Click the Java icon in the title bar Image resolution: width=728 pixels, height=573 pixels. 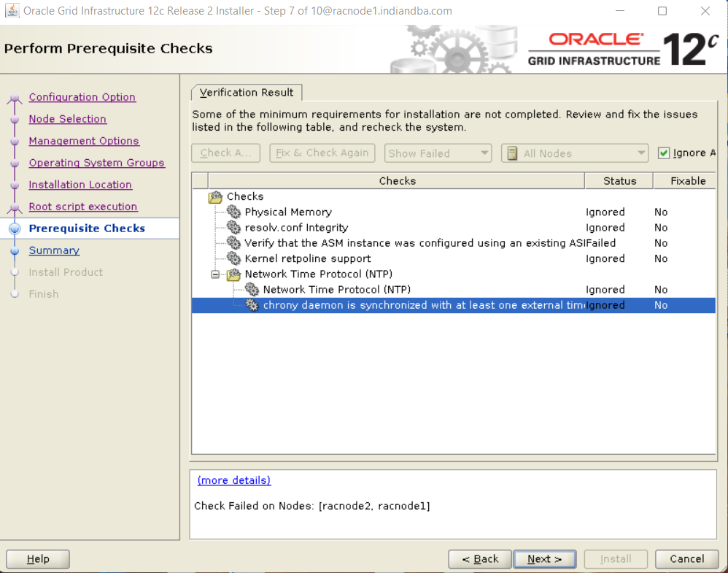click(x=12, y=10)
